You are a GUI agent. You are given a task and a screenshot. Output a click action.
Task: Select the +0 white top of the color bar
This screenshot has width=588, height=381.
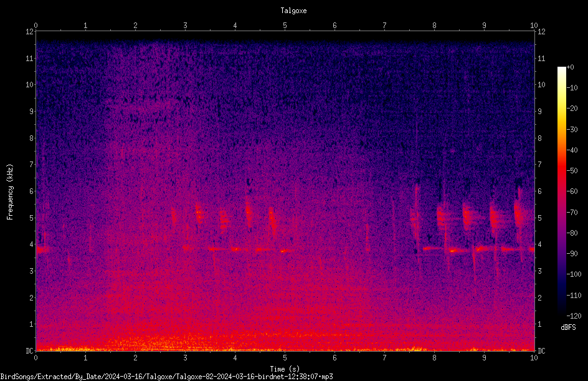pos(562,68)
